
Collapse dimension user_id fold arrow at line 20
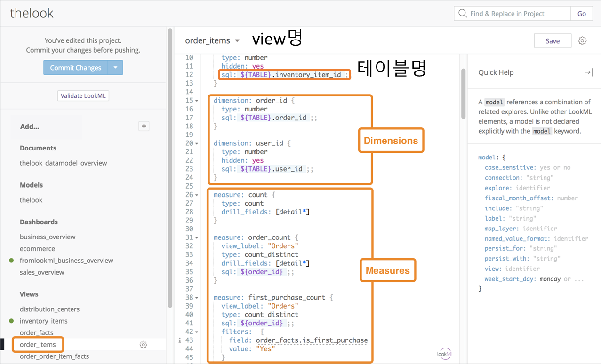(x=197, y=143)
